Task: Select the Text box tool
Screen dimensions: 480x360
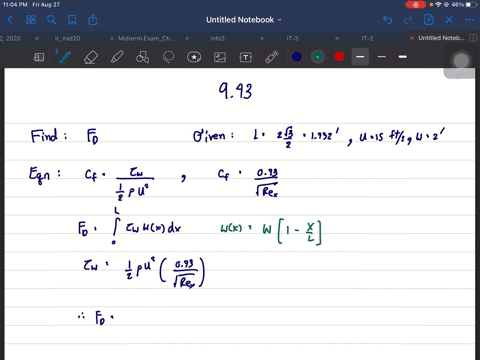Action: coord(246,57)
